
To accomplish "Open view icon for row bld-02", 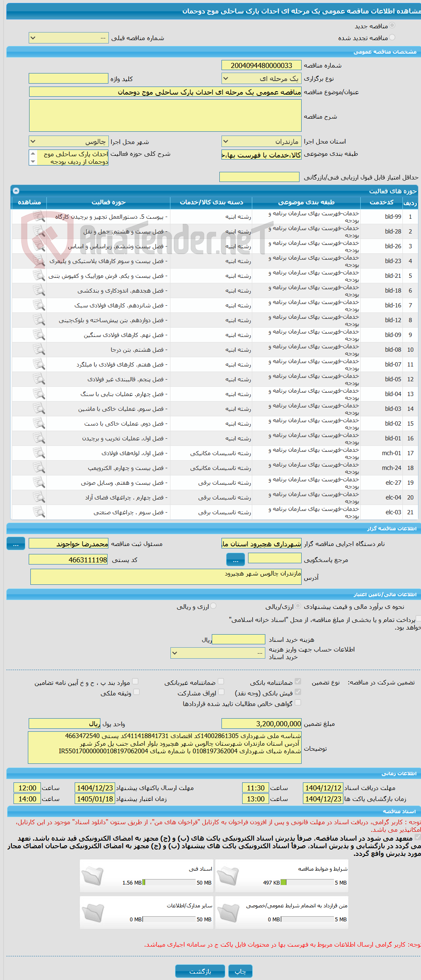I will coord(39,423).
